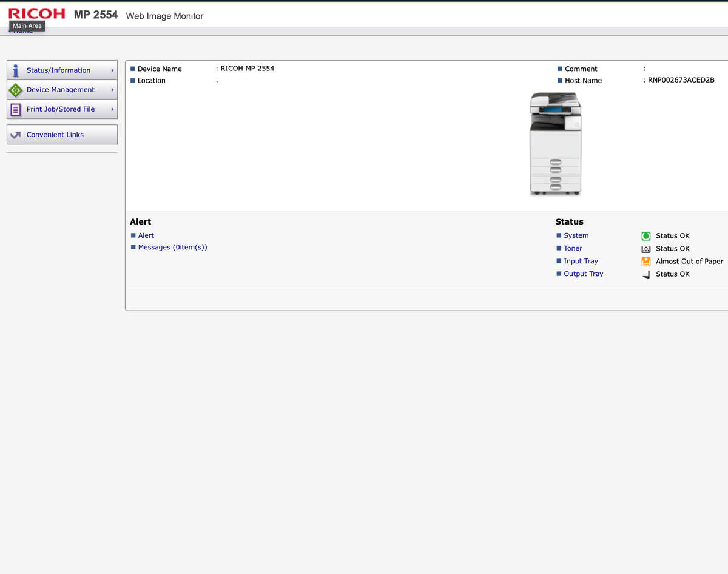This screenshot has height=574, width=728.
Task: Click the Output Tray status icon
Action: pos(645,274)
